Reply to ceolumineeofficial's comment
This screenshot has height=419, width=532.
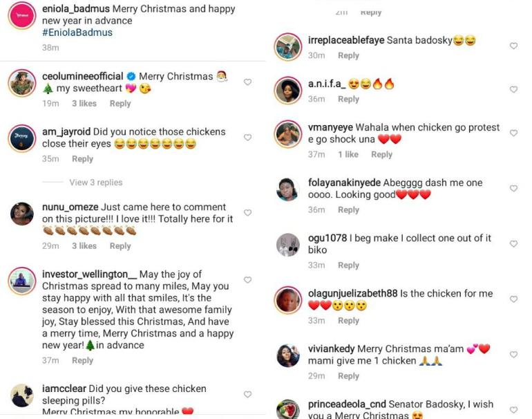(120, 103)
